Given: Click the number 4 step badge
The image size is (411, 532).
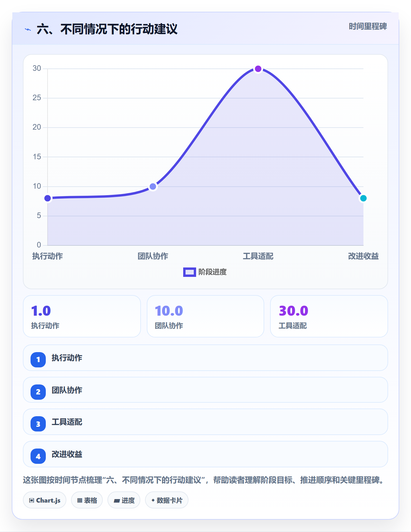Looking at the screenshot, I should pyautogui.click(x=38, y=456).
